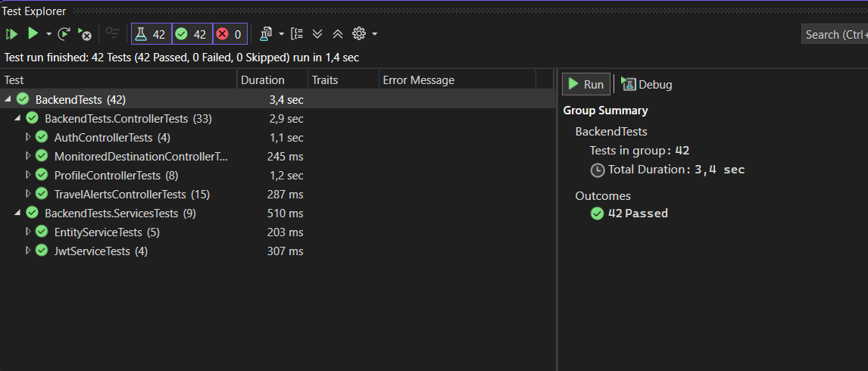868x371 pixels.
Task: Click the Collapse All double-chevron icon
Action: (x=338, y=34)
